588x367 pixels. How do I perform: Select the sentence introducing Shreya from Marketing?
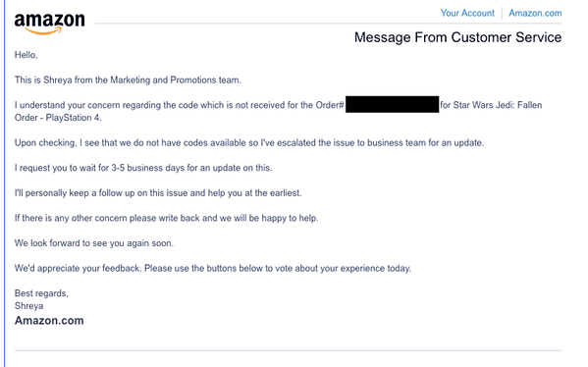pos(128,80)
